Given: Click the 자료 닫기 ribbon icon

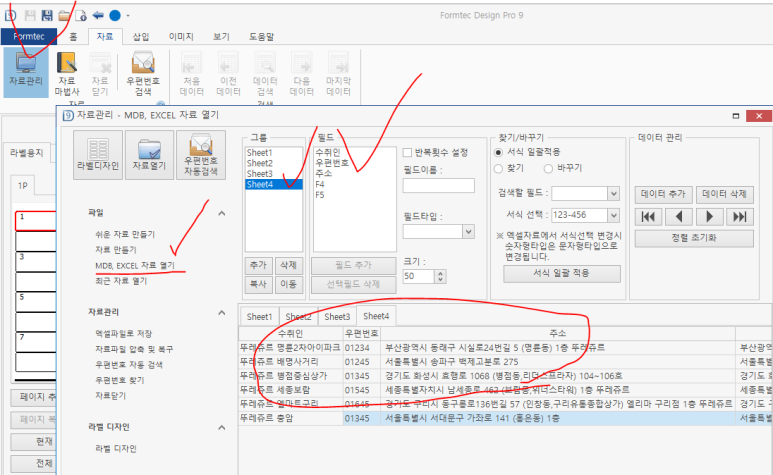Looking at the screenshot, I should [100, 74].
